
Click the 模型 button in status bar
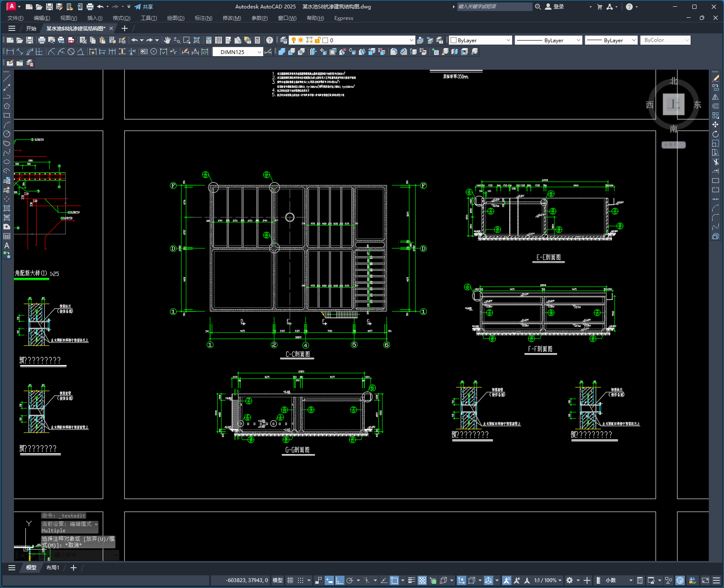click(x=278, y=580)
